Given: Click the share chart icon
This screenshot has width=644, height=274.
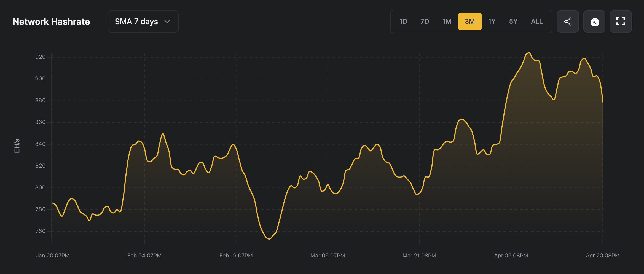Looking at the screenshot, I should click(568, 22).
